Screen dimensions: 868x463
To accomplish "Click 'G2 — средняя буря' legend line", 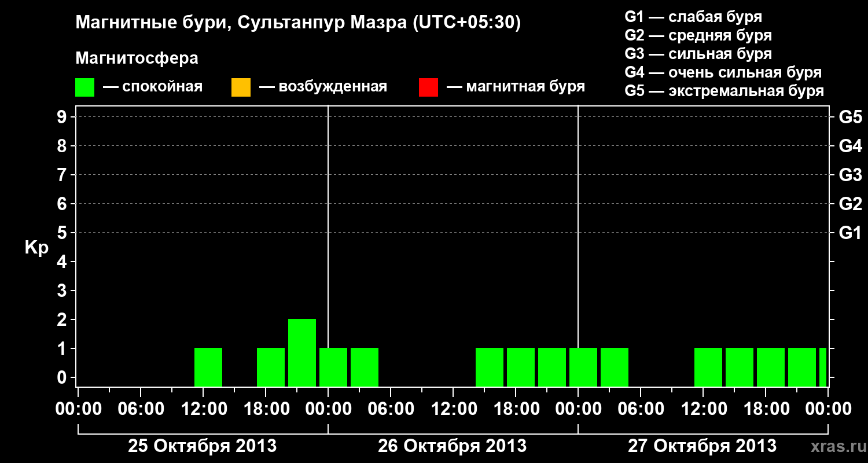I will coord(698,35).
